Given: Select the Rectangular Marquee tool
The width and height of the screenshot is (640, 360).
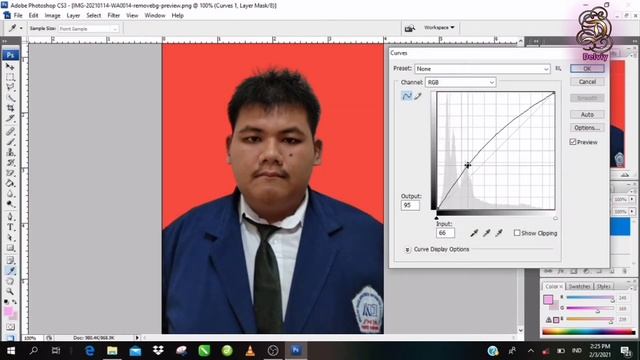Looking at the screenshot, I should coord(10,77).
